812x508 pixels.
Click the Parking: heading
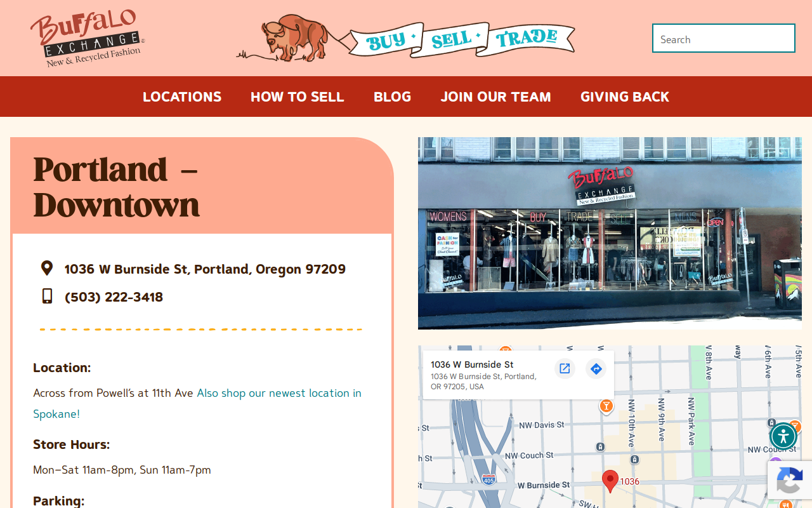58,500
